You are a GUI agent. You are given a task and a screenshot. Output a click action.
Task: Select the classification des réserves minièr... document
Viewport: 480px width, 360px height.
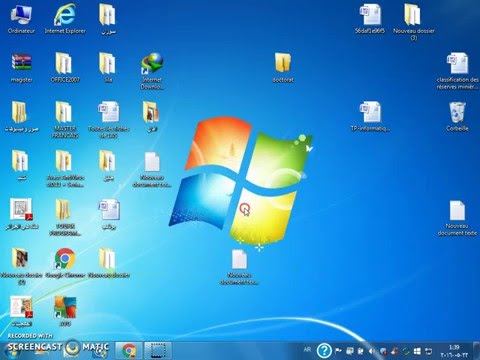(x=457, y=71)
